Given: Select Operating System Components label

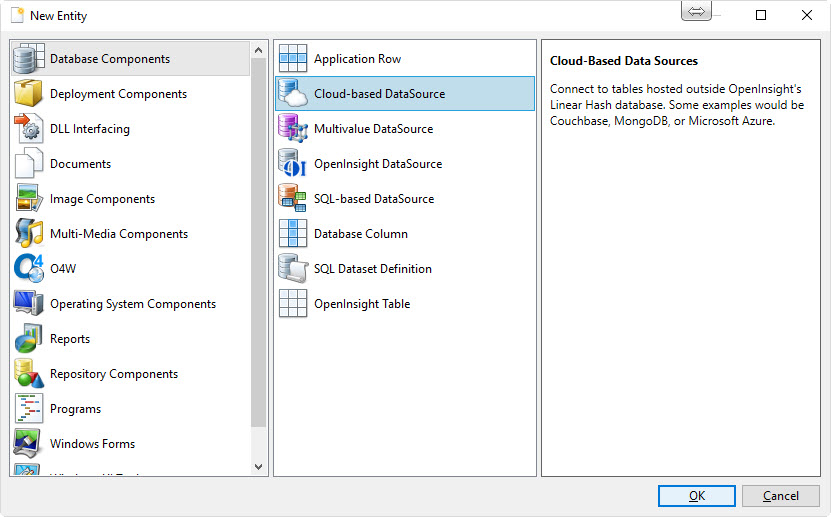Looking at the screenshot, I should (133, 304).
